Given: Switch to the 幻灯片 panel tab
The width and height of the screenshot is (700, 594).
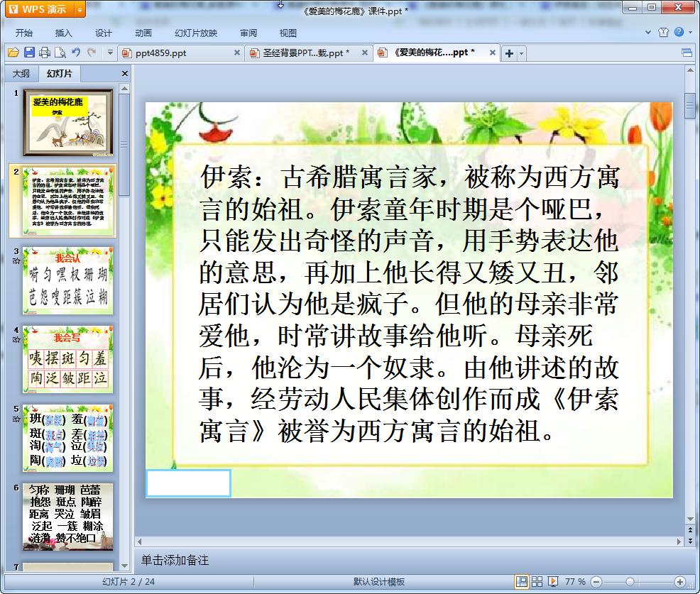Looking at the screenshot, I should click(59, 74).
